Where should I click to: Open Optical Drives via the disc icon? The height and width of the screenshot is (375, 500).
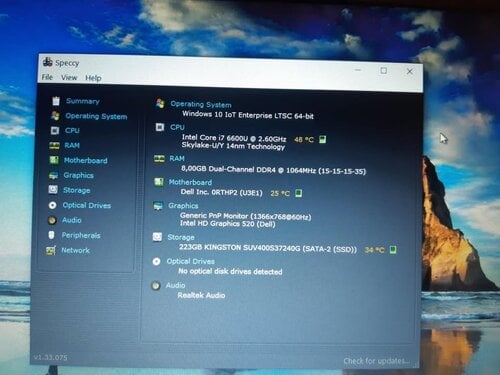tap(52, 205)
